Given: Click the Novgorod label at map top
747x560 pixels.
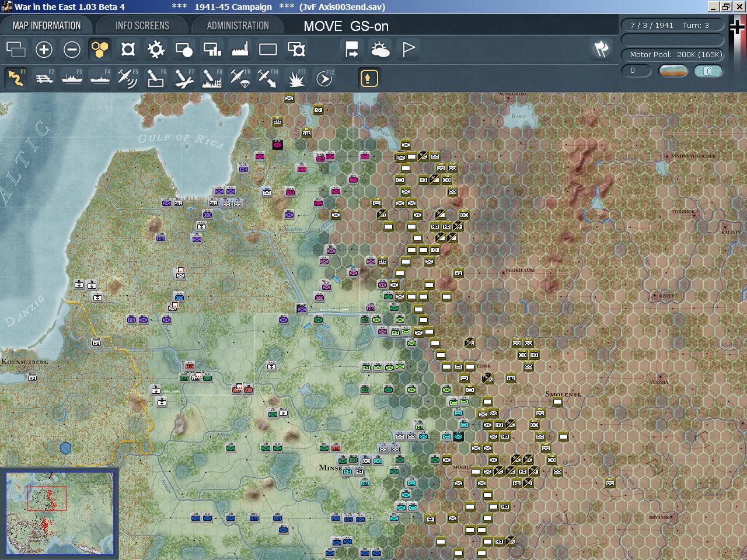Looking at the screenshot, I should (x=512, y=94).
